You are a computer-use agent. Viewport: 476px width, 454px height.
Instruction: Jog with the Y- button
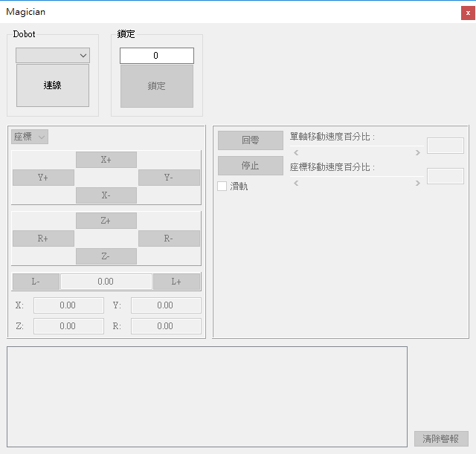[169, 178]
